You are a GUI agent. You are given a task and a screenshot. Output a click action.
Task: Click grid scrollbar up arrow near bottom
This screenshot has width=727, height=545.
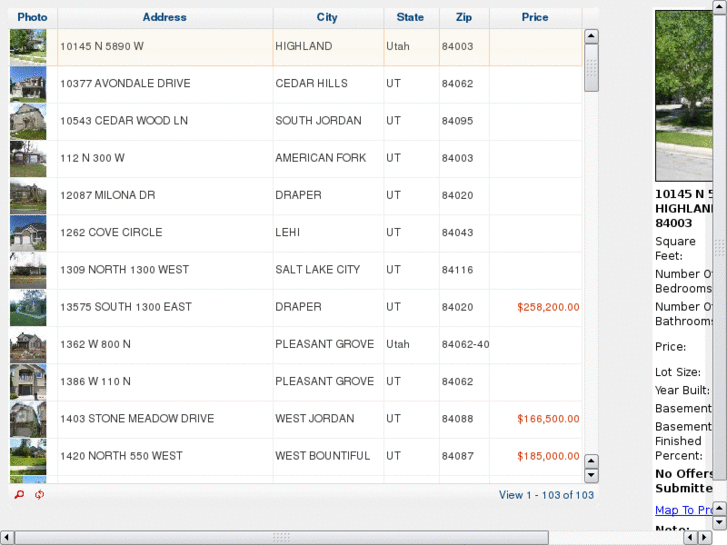(x=591, y=461)
